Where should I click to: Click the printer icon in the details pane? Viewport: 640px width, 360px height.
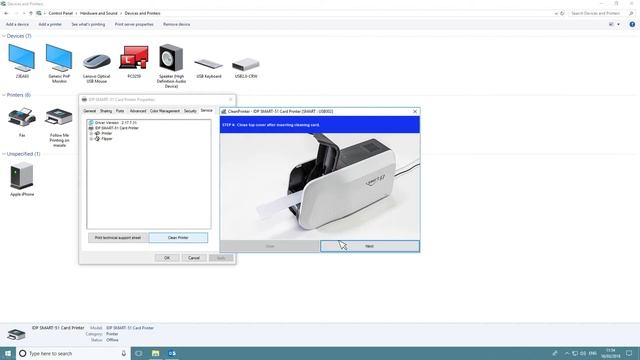click(x=16, y=335)
